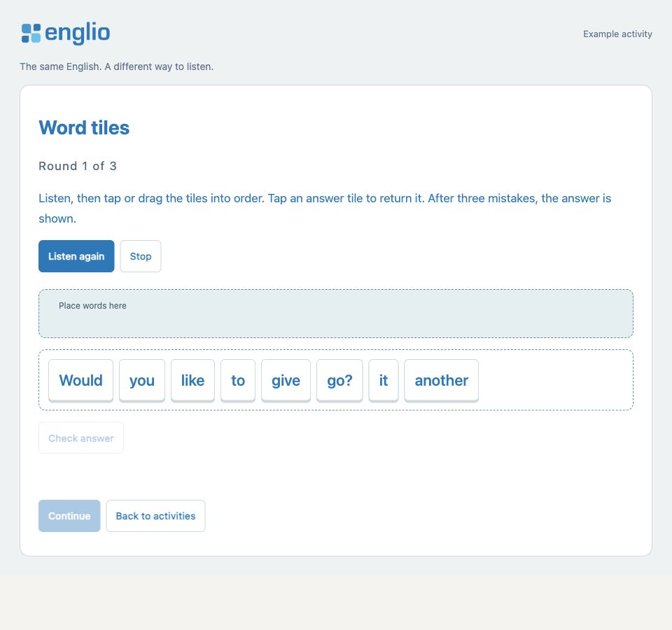Image resolution: width=672 pixels, height=630 pixels.
Task: Click the 'Round 1 of 3' text
Action: click(78, 167)
